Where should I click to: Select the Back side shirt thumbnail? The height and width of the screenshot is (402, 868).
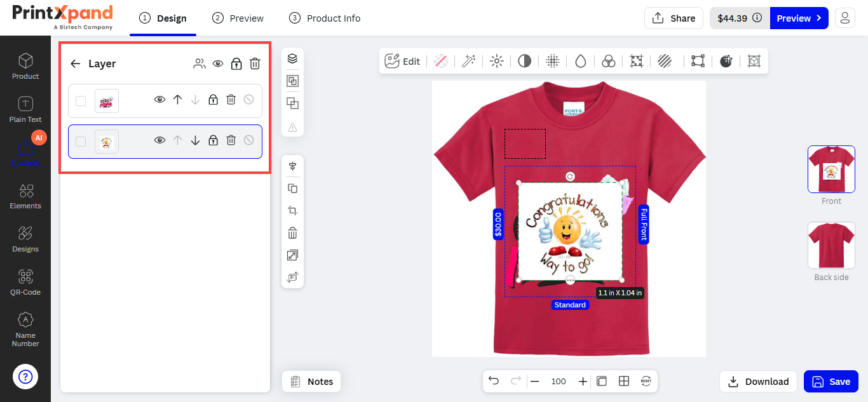831,245
